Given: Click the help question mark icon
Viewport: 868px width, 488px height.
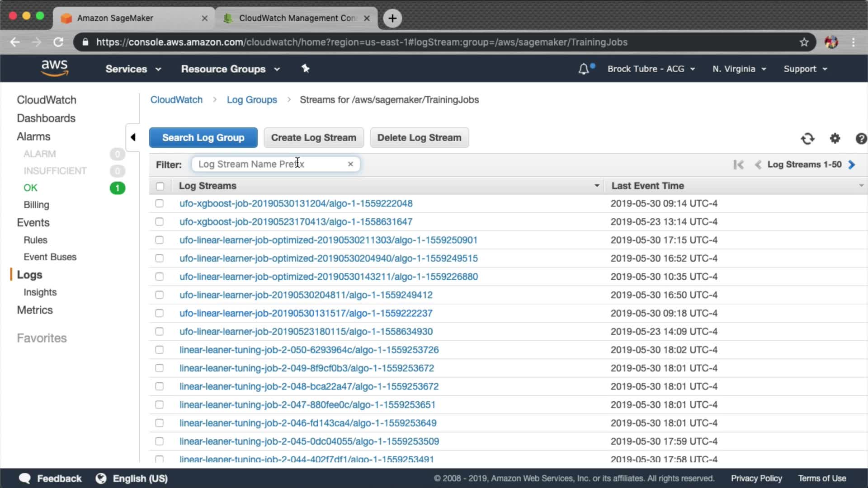Looking at the screenshot, I should [861, 138].
